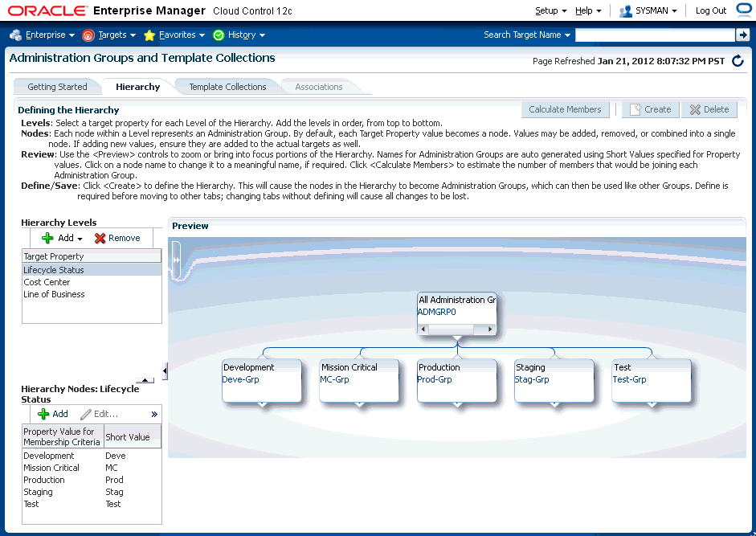Expand children under Mission Critical node
Image resolution: width=756 pixels, height=536 pixels.
pyautogui.click(x=359, y=404)
